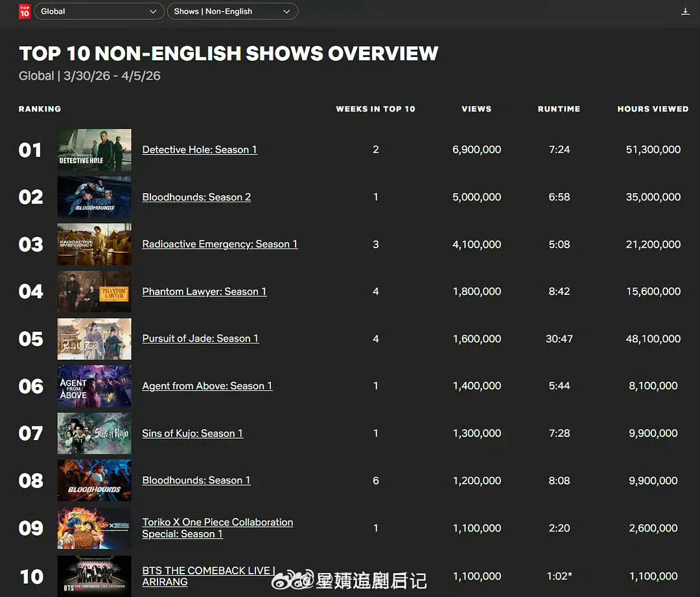Click the Radioactive Emergency poster thumbnail
Image resolution: width=700 pixels, height=597 pixels.
coord(94,244)
